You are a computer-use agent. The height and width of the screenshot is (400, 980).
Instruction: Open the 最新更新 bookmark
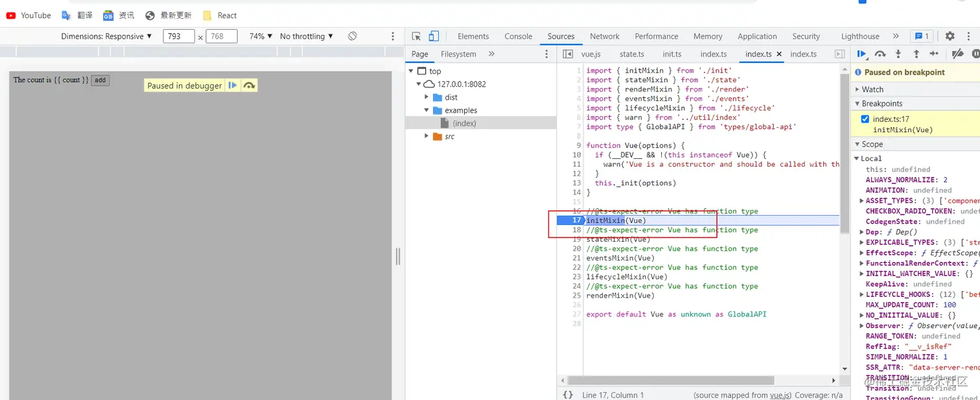169,15
